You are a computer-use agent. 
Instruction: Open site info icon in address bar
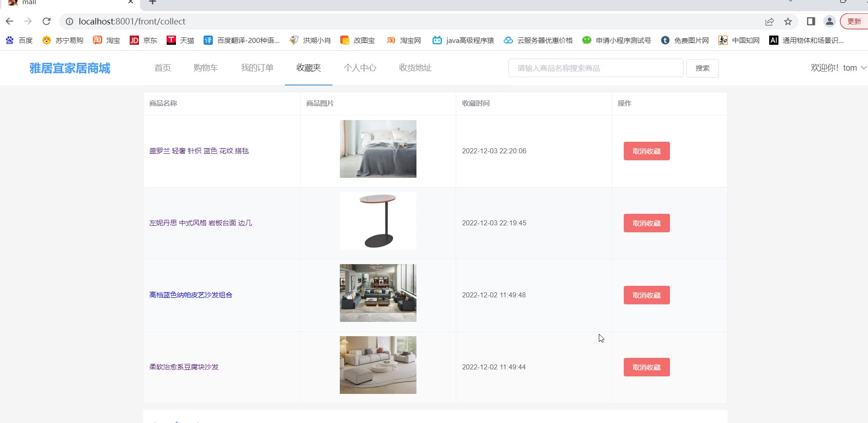point(69,21)
